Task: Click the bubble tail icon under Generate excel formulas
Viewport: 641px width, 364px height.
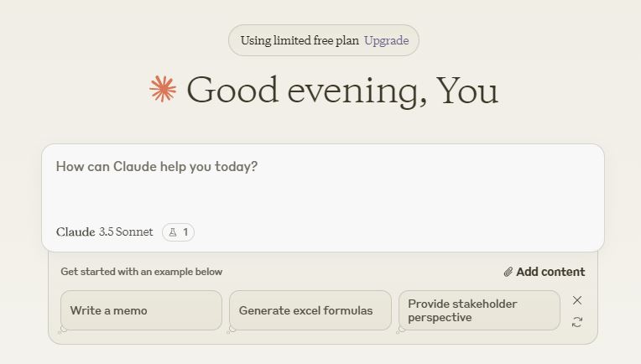Action: 232,330
